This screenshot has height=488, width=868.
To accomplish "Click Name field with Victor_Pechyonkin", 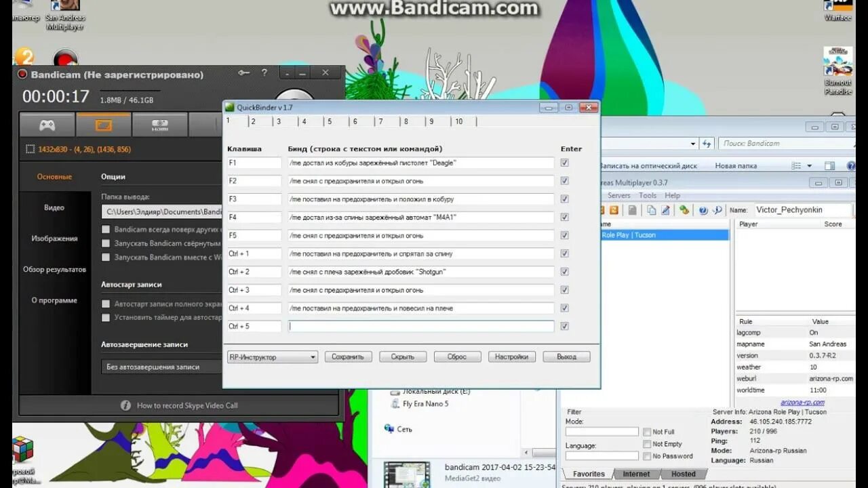I will pos(802,210).
